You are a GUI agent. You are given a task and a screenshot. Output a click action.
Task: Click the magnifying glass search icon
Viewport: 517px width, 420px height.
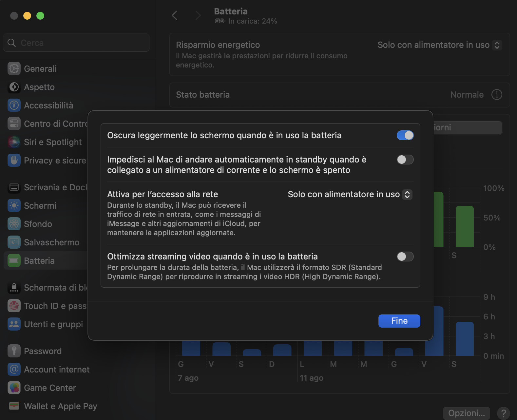click(x=12, y=43)
